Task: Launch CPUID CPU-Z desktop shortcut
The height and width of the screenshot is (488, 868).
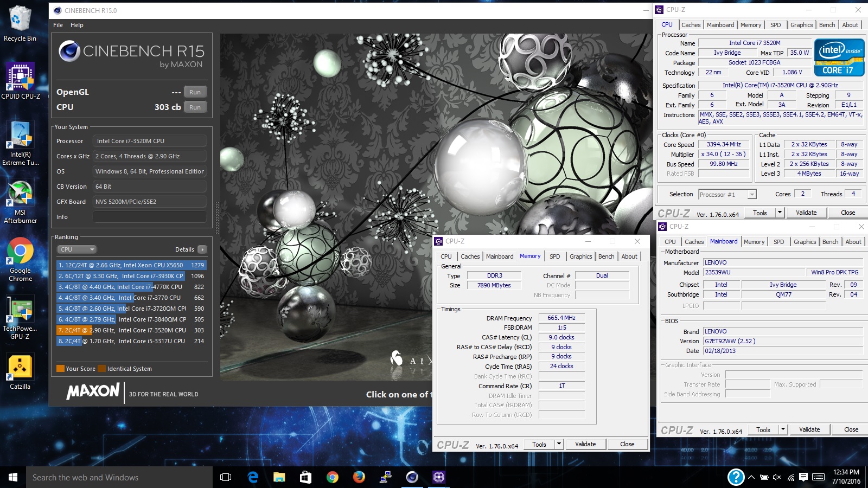Action: [x=21, y=81]
